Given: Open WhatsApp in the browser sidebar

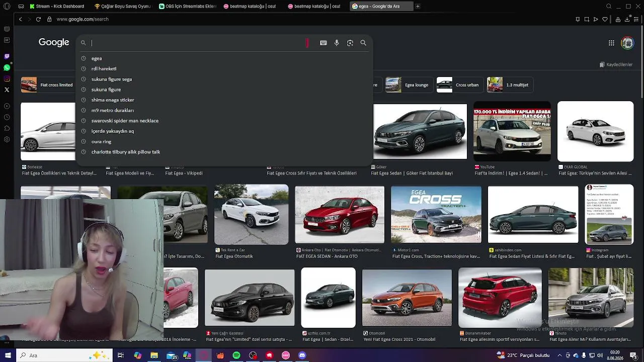Looking at the screenshot, I should point(7,67).
